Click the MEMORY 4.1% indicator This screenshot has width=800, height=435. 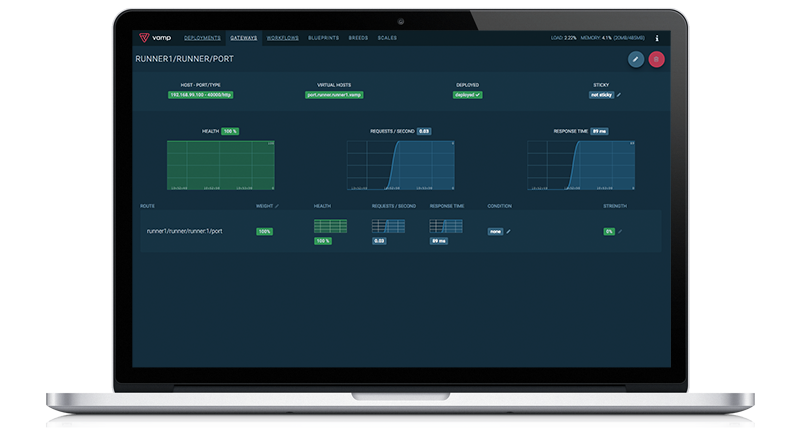click(x=613, y=38)
